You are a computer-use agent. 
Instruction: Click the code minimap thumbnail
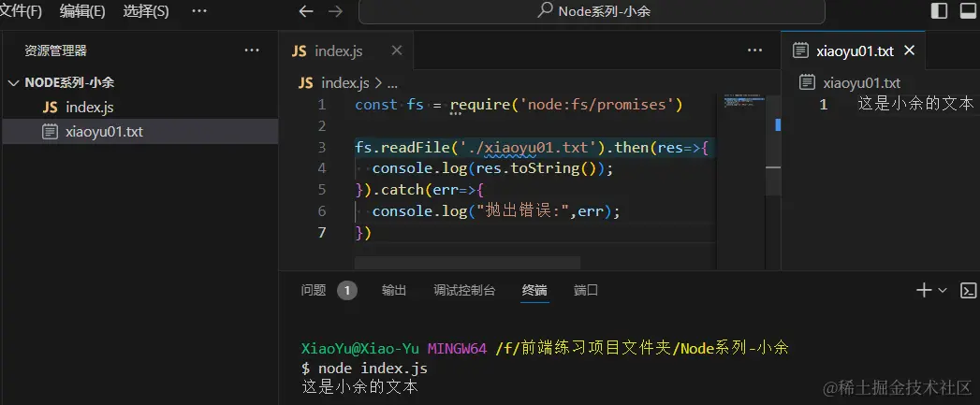(x=744, y=100)
